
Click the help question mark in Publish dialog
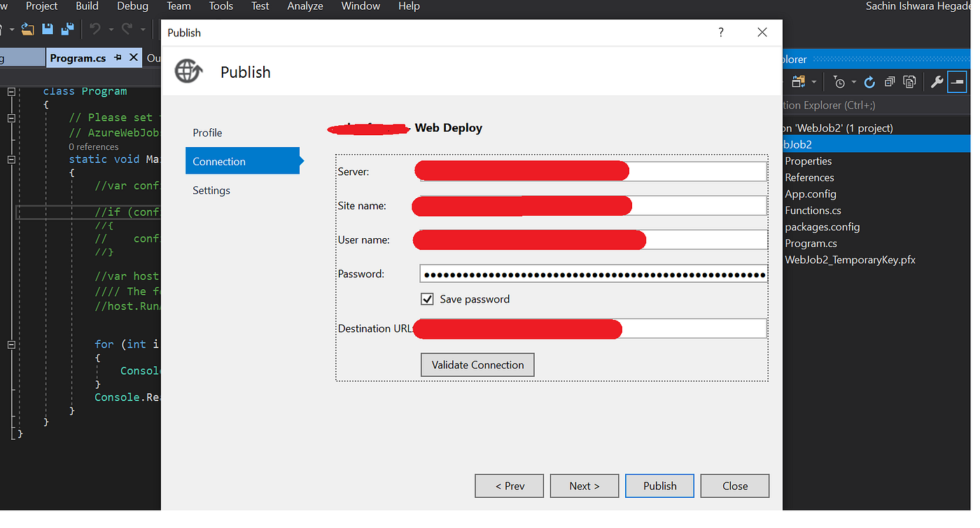[x=721, y=32]
